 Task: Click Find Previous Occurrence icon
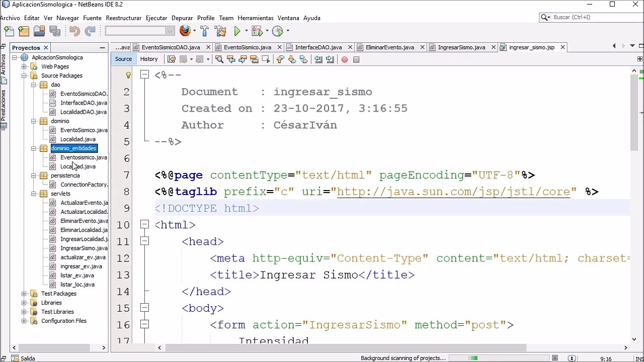[231, 59]
